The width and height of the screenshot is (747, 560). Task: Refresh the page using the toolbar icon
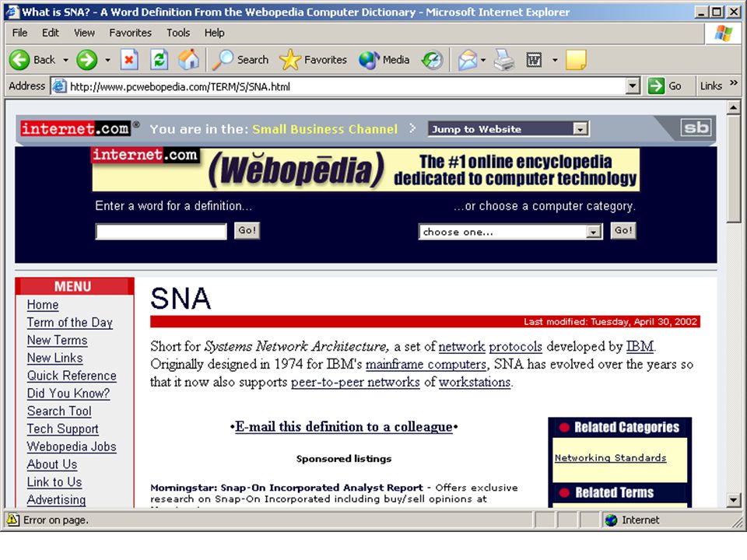[159, 60]
